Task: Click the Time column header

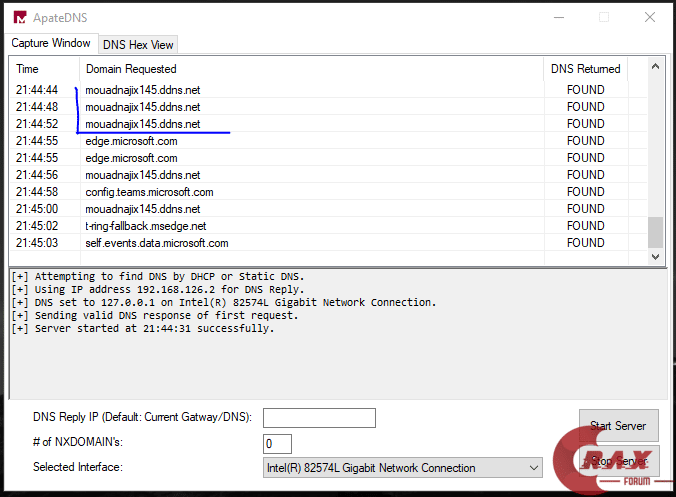Action: [28, 69]
